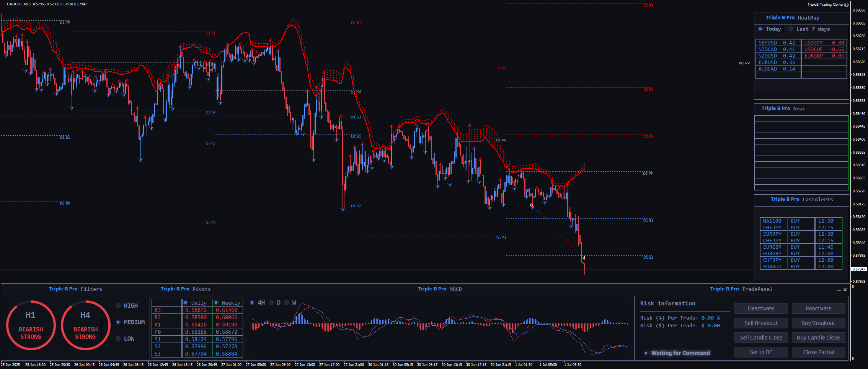
Task: Select the LOW filter radio option
Action: tap(118, 339)
